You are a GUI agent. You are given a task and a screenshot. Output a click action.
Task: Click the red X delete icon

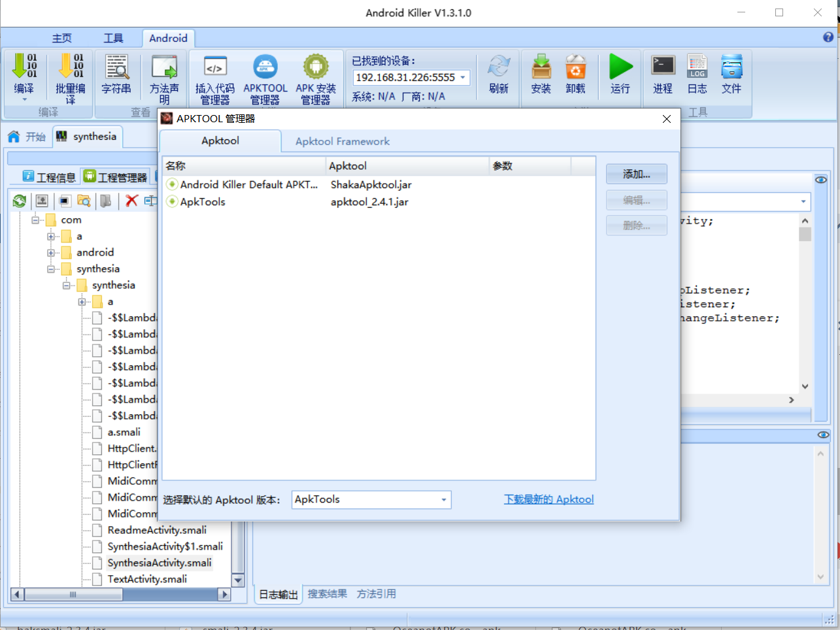coord(131,201)
